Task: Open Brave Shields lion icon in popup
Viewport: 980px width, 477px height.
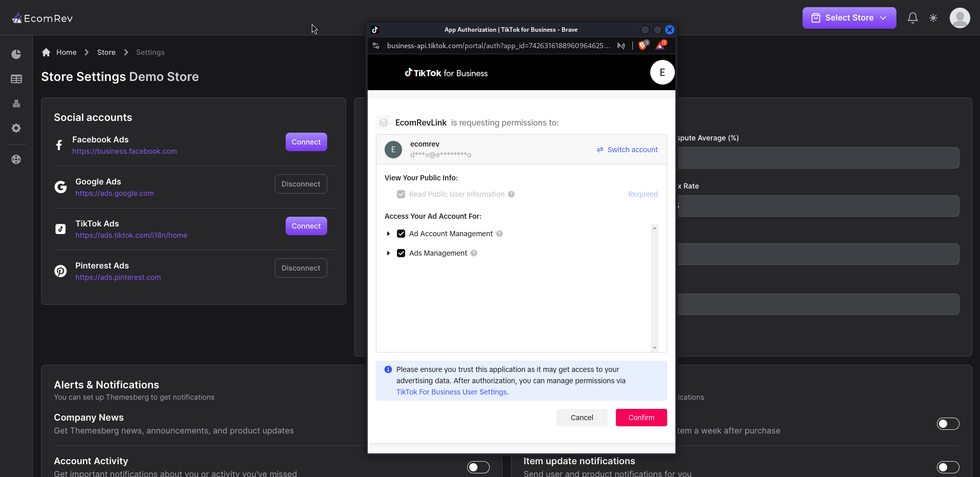Action: 643,46
